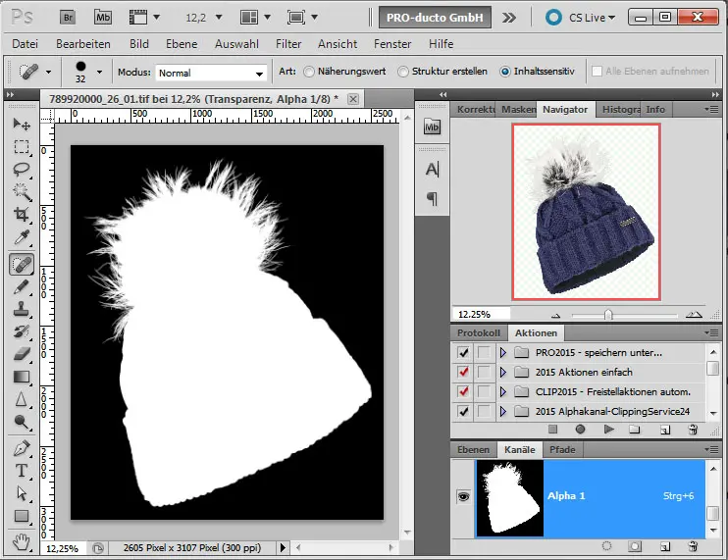Select the Type tool
This screenshot has width=728, height=560.
pos(22,471)
